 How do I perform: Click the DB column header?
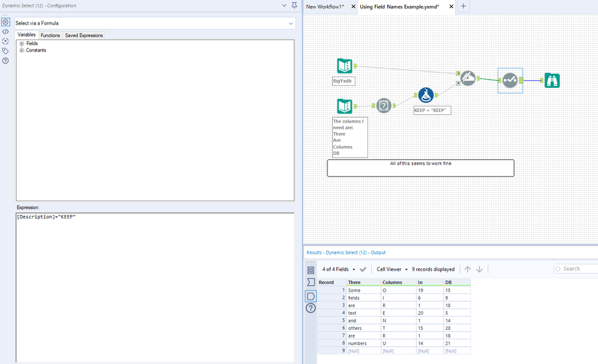tap(457, 283)
